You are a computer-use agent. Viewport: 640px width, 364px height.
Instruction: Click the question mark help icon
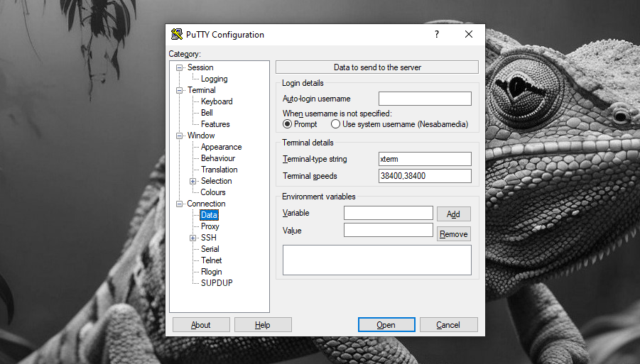click(437, 34)
